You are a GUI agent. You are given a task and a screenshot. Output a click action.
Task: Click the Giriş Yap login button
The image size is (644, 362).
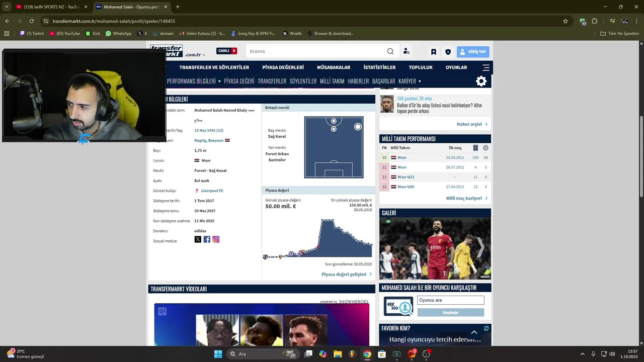(473, 52)
